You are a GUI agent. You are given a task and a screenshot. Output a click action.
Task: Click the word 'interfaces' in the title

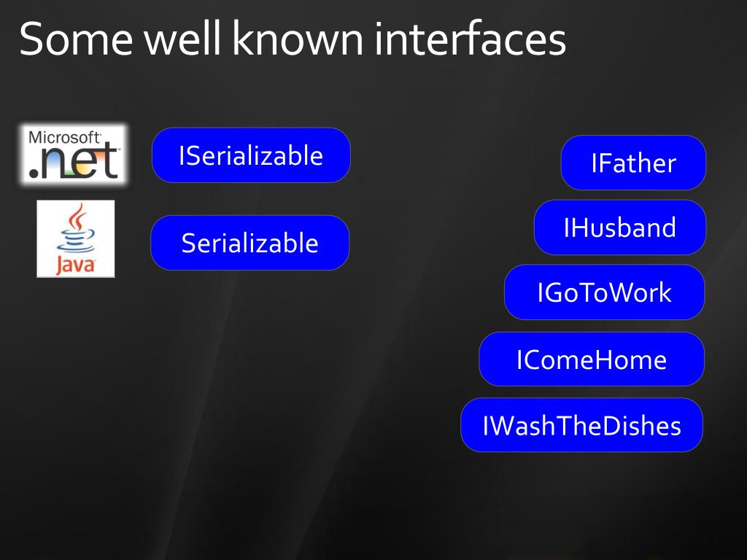471,39
